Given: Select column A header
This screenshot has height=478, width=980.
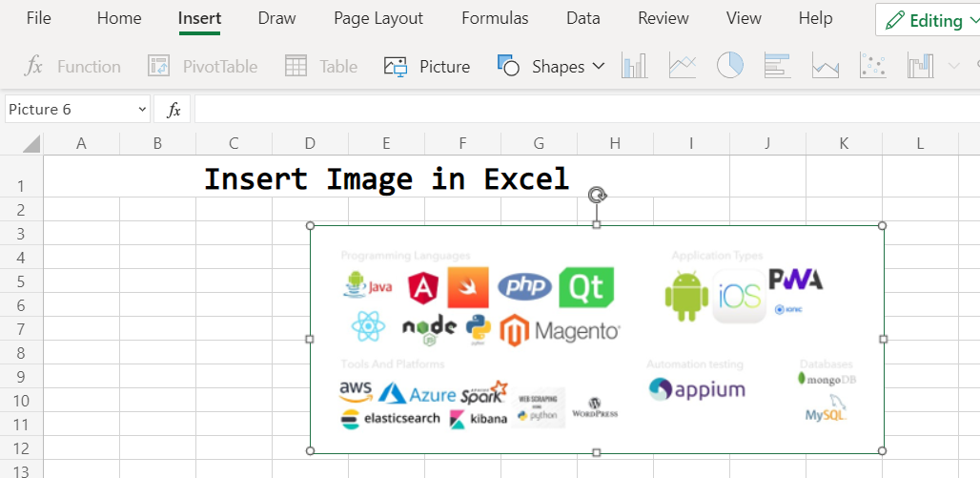Looking at the screenshot, I should point(81,144).
